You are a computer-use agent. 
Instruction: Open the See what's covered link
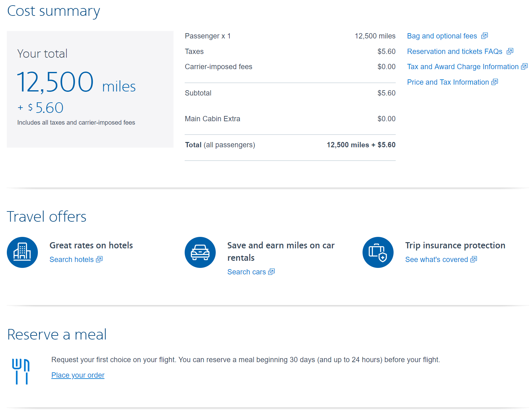[x=436, y=260]
